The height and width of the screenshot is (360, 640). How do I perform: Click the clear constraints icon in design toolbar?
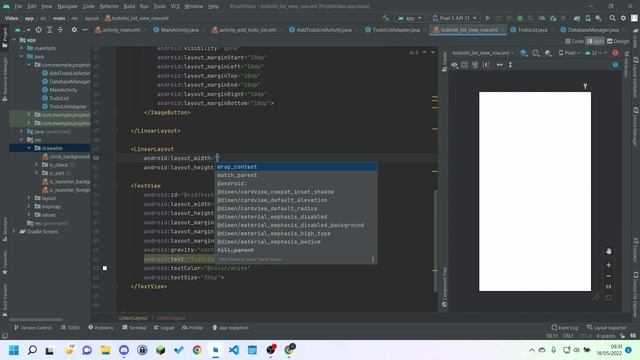coord(475,65)
